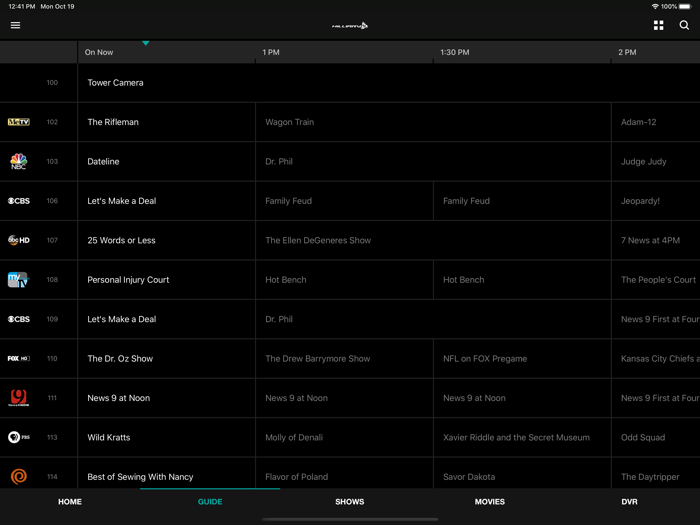
Task: Open Molly of Denali listing
Action: coord(344,437)
